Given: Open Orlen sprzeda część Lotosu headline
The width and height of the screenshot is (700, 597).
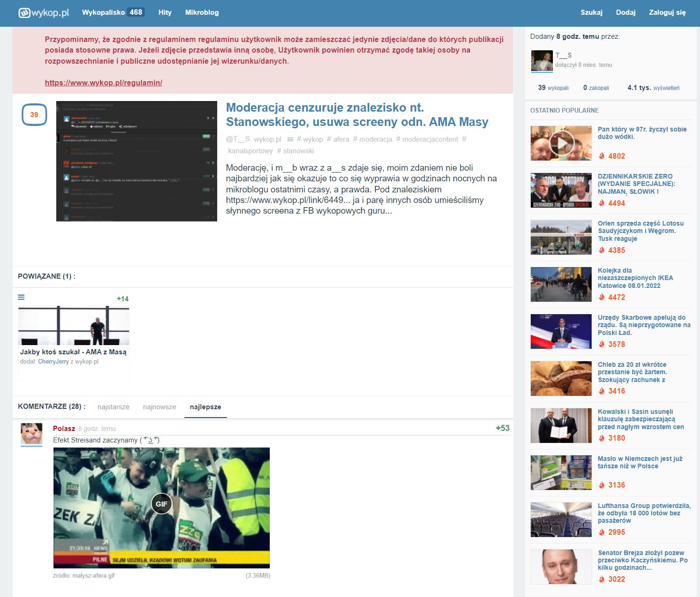Looking at the screenshot, I should click(x=641, y=231).
